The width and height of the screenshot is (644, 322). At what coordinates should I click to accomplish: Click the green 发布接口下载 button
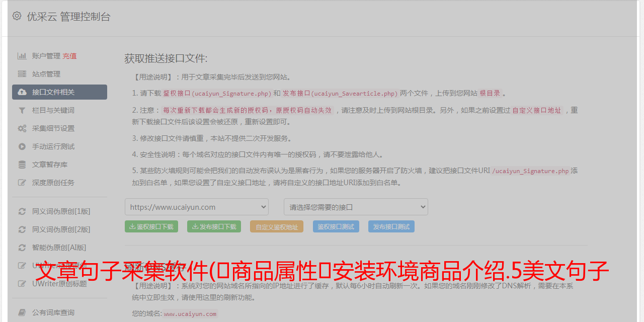coord(214,226)
